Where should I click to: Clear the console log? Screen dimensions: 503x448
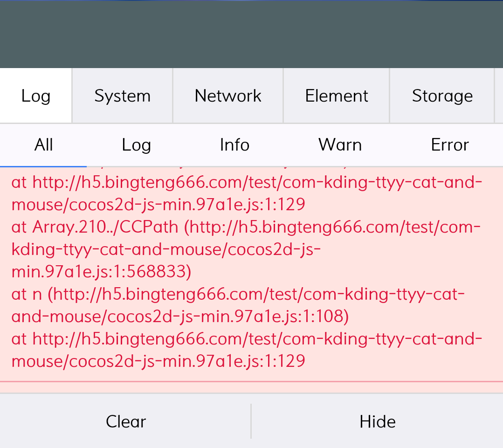point(126,421)
